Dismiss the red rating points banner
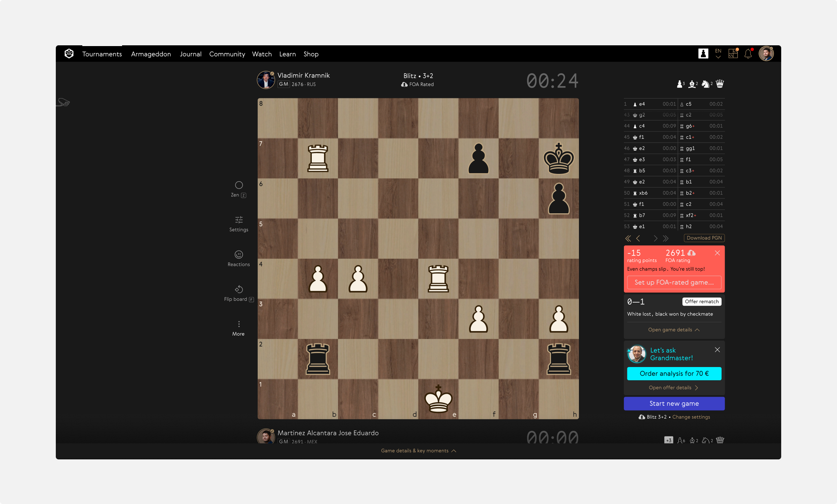The height and width of the screenshot is (504, 837). (x=717, y=253)
